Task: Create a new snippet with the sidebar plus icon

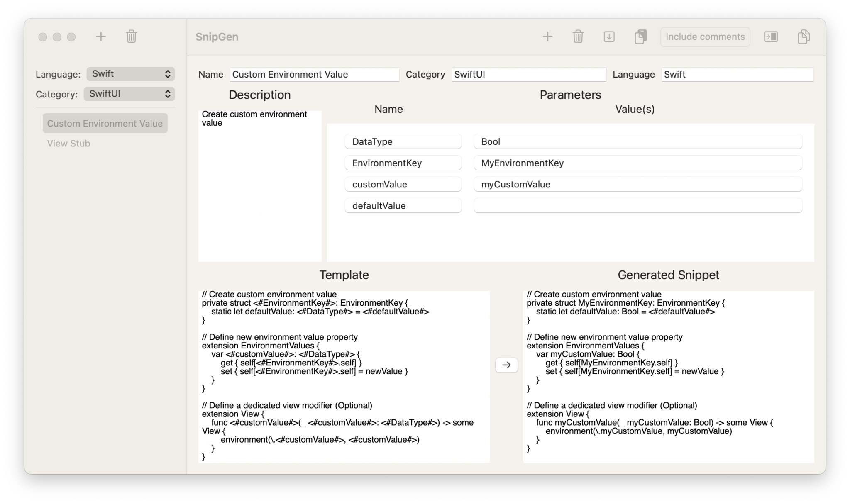Action: [100, 37]
